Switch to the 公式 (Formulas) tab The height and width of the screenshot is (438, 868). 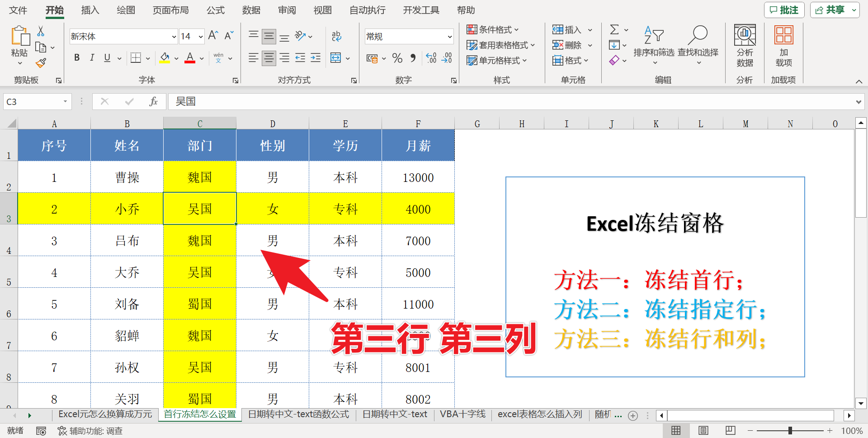(216, 10)
